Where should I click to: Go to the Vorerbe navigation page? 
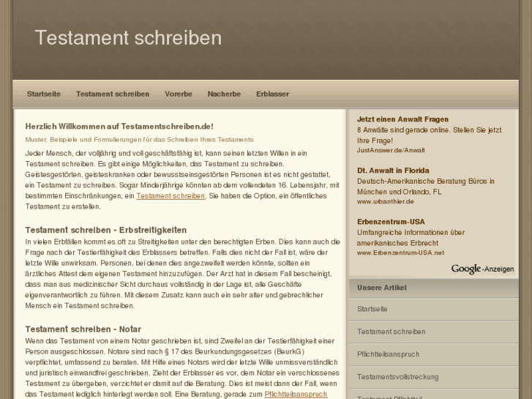(179, 94)
